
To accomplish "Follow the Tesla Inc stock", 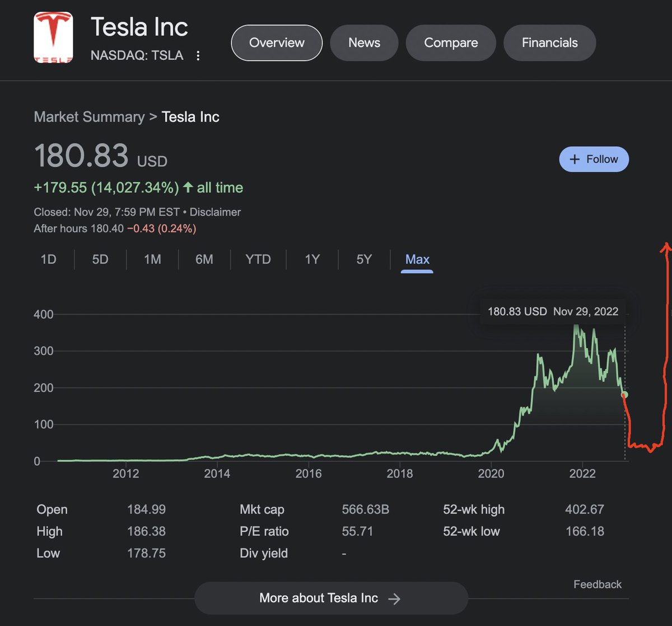I will pyautogui.click(x=594, y=160).
